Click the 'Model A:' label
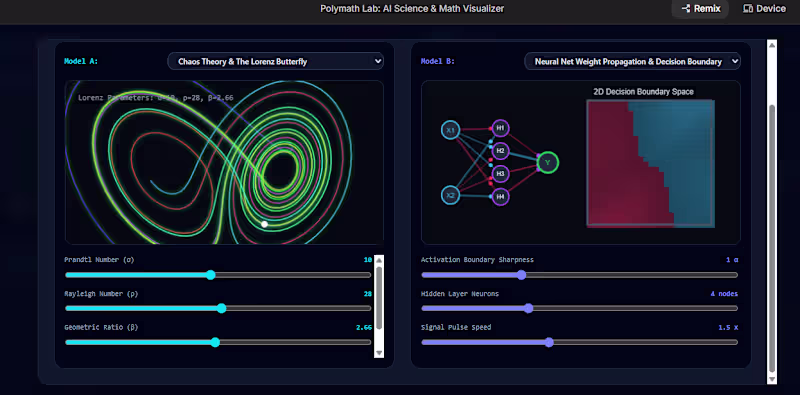Viewport: 800px width, 395px height. click(81, 61)
